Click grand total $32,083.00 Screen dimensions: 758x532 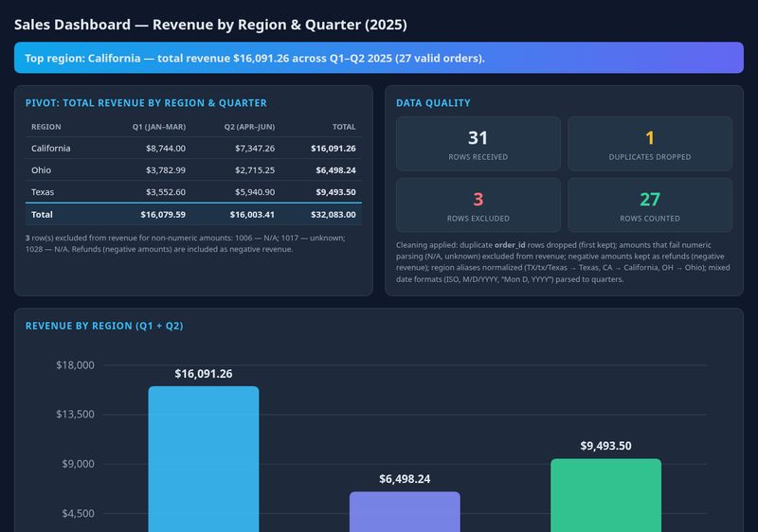(334, 214)
